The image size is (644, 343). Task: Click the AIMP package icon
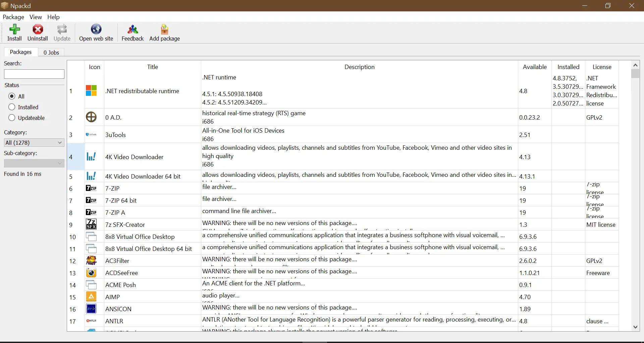[x=91, y=297]
